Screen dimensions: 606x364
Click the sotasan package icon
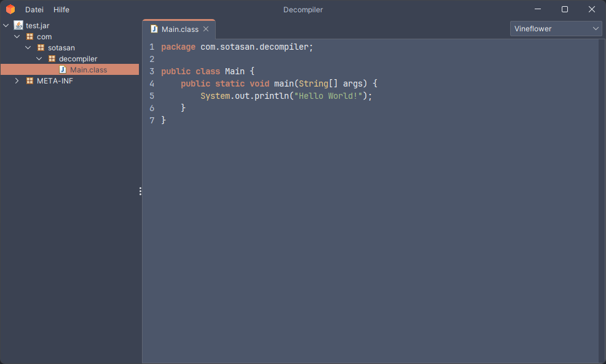(41, 47)
